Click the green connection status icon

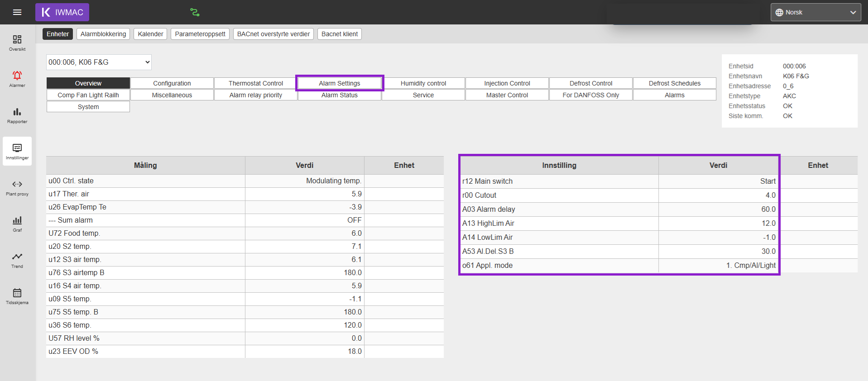195,12
